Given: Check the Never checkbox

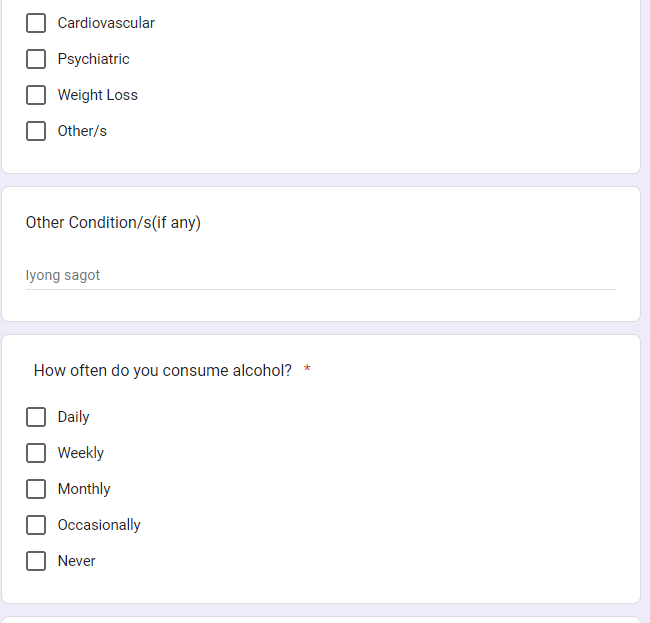Looking at the screenshot, I should [36, 561].
